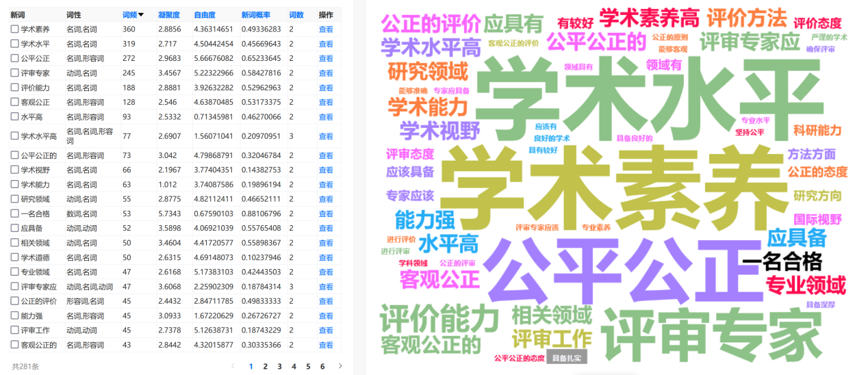Click the previous page left arrow
The height and width of the screenshot is (375, 868).
point(233,366)
